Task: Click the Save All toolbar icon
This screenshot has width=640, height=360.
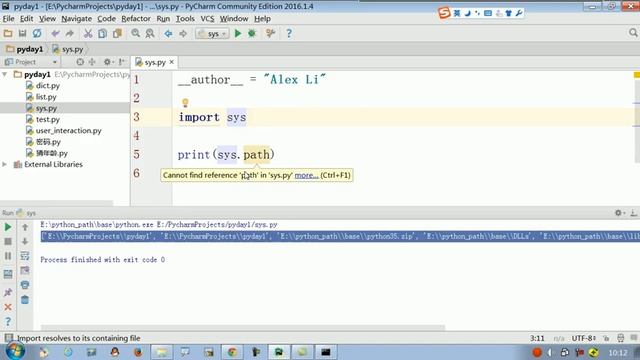Action: click(x=22, y=33)
